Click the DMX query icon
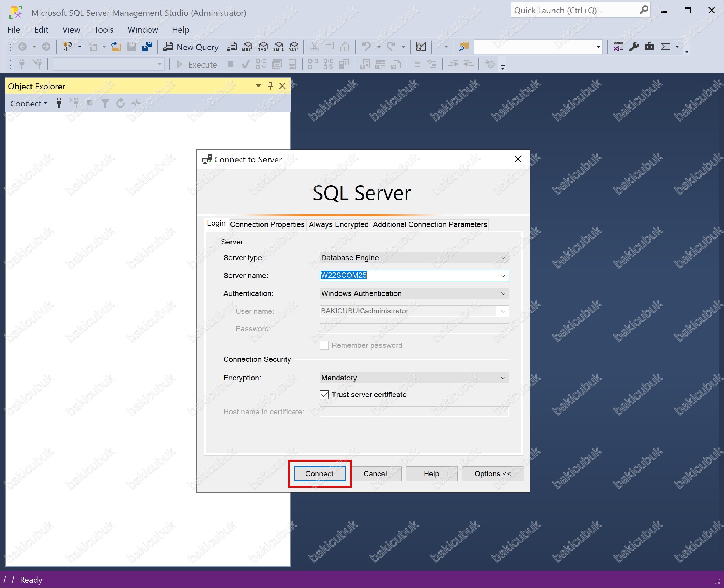 point(263,47)
